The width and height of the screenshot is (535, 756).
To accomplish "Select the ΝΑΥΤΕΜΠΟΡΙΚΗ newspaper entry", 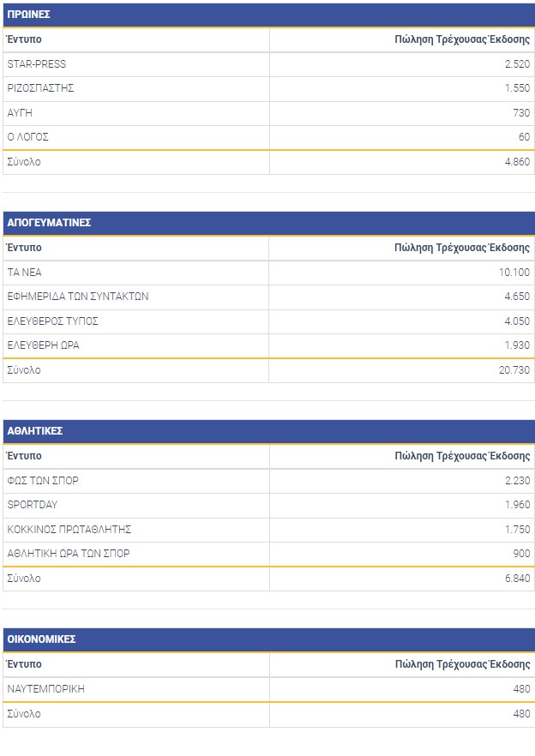I will click(x=45, y=689).
